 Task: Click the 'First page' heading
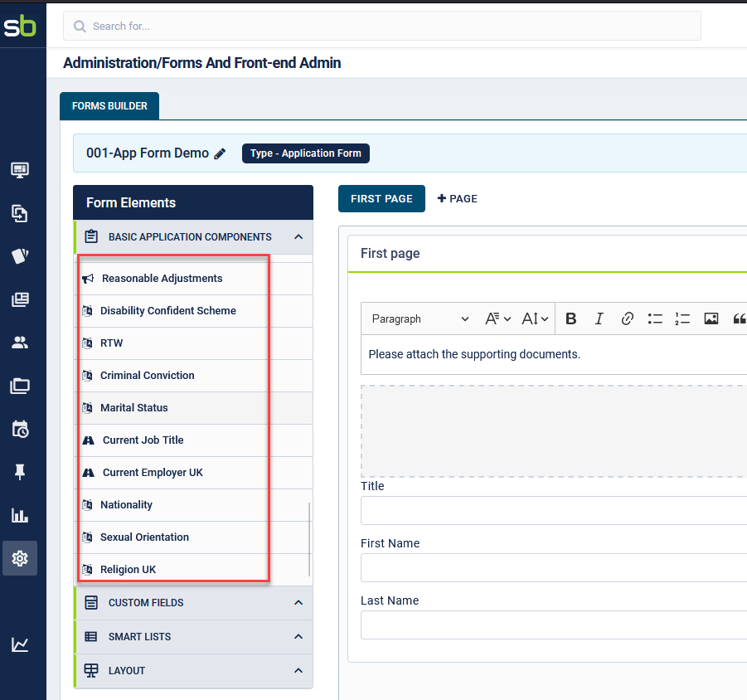tap(390, 254)
